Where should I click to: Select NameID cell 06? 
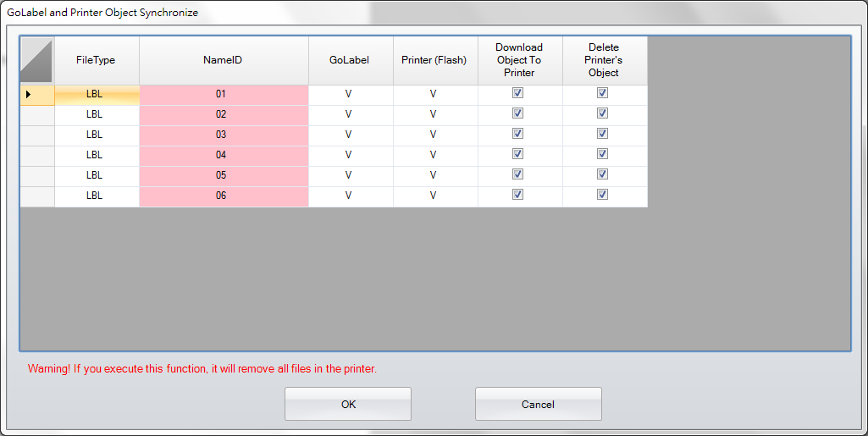[224, 196]
